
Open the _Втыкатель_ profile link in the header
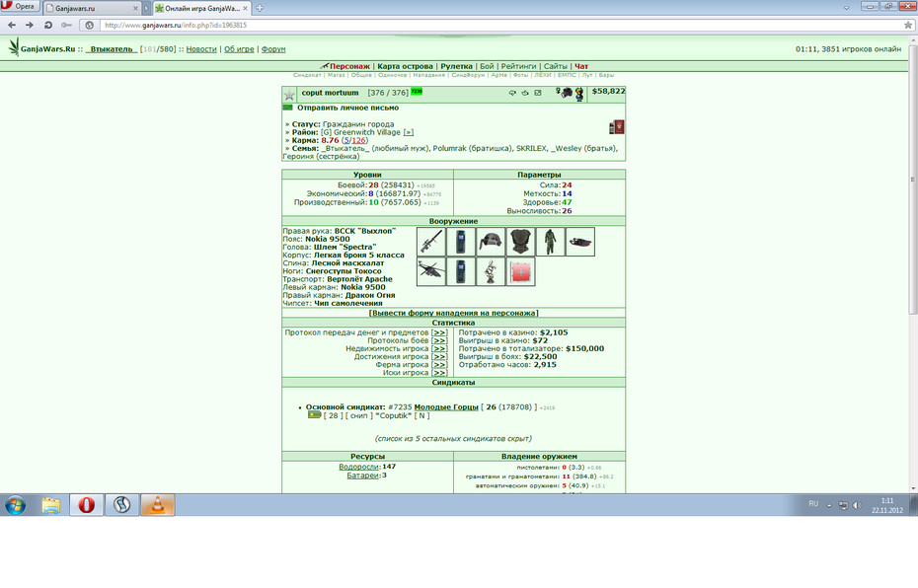tap(112, 49)
